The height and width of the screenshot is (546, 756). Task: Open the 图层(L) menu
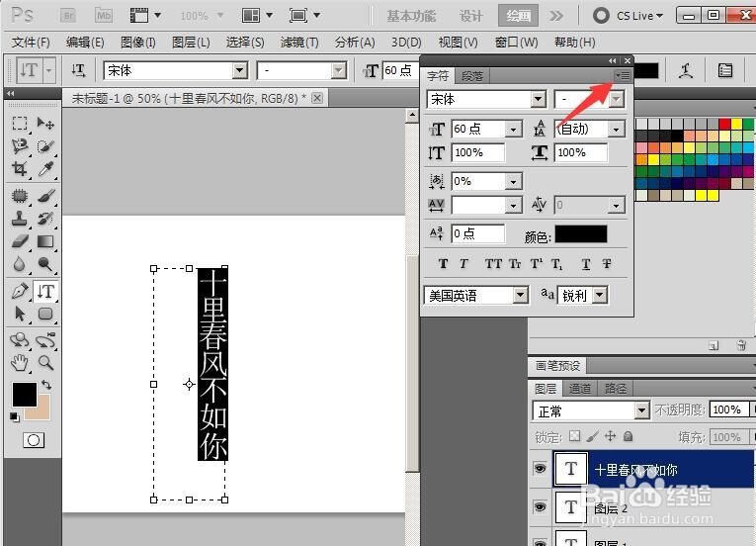[x=191, y=43]
